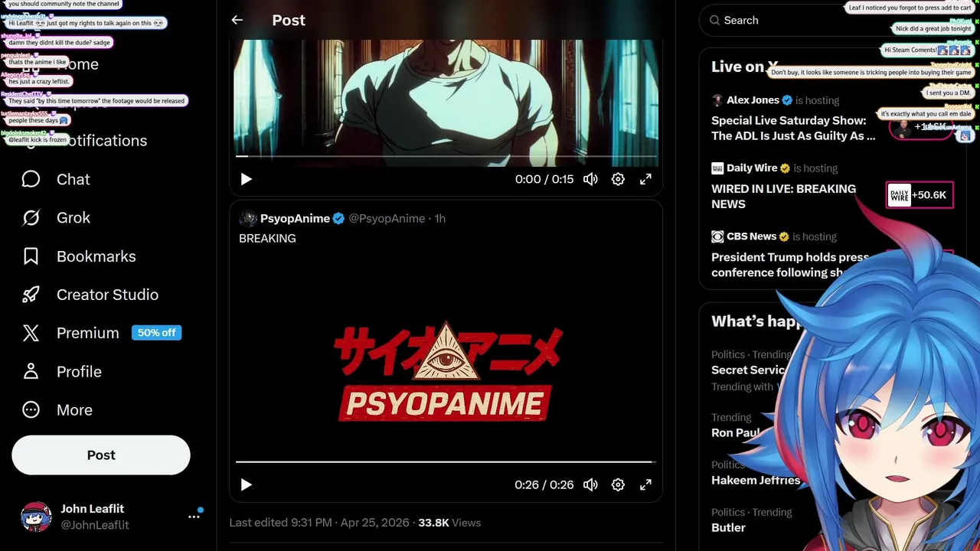Seek on the 0:15 video progress bar
This screenshot has height=551, width=980.
pos(446,156)
